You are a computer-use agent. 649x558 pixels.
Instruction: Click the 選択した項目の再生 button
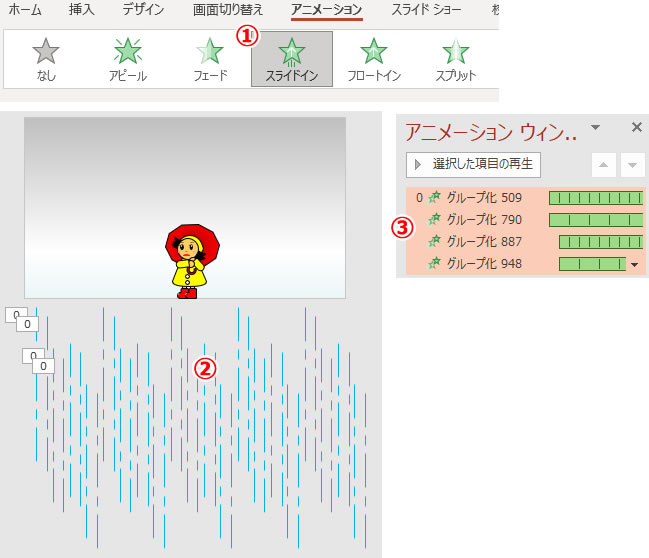(473, 164)
